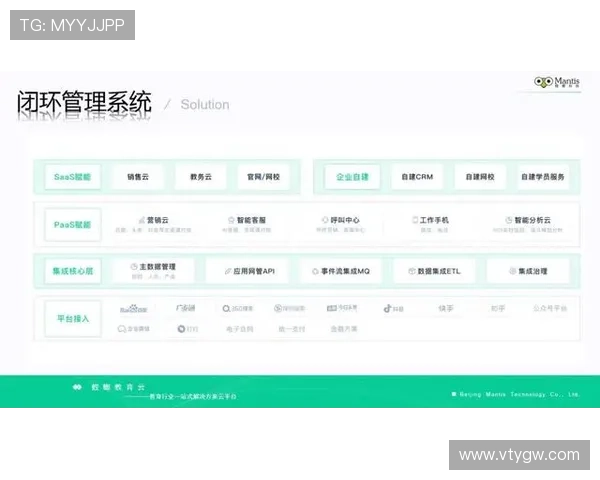
Task: Select the 企业自建 category box
Action: click(352, 177)
